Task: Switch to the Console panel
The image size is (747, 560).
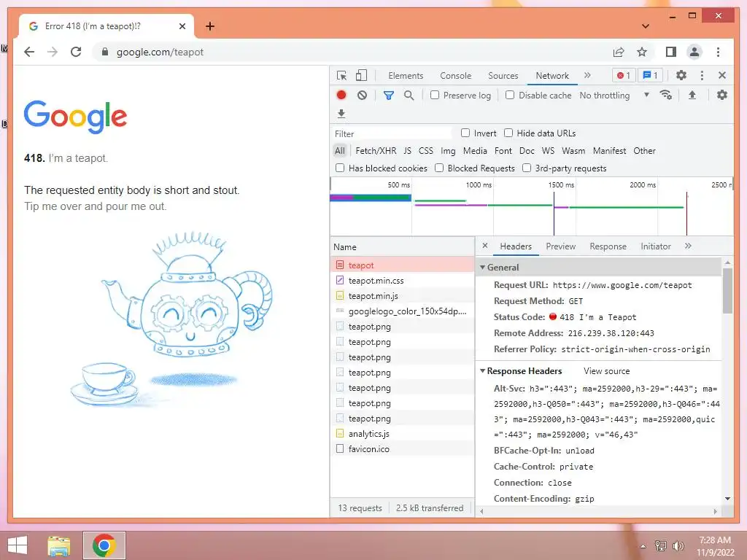Action: [455, 76]
